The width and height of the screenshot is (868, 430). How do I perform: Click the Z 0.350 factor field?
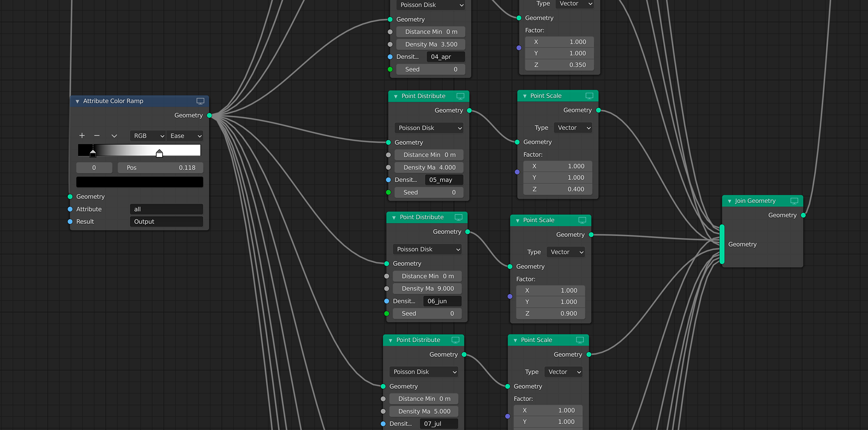[560, 65]
